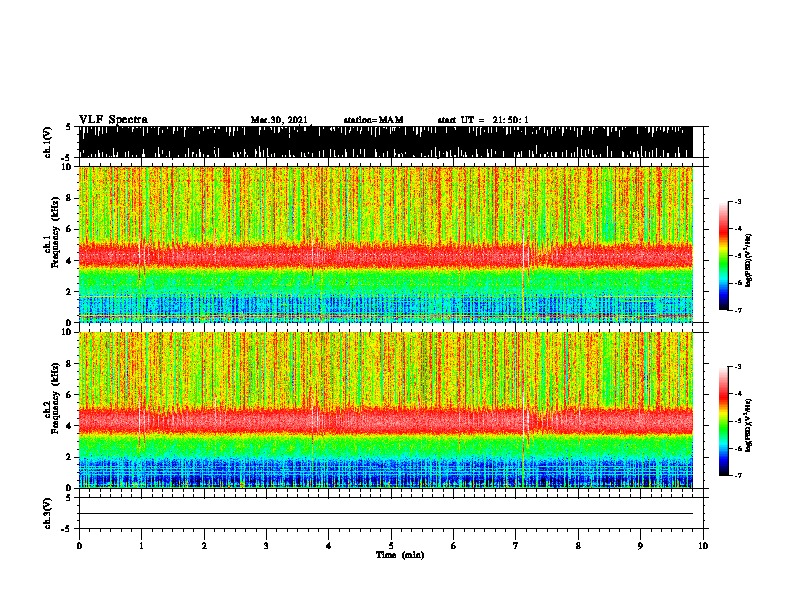Viewport: 792px width, 612px height.
Task: Click the flat ch.3 voltage trace line
Action: pyautogui.click(x=385, y=514)
